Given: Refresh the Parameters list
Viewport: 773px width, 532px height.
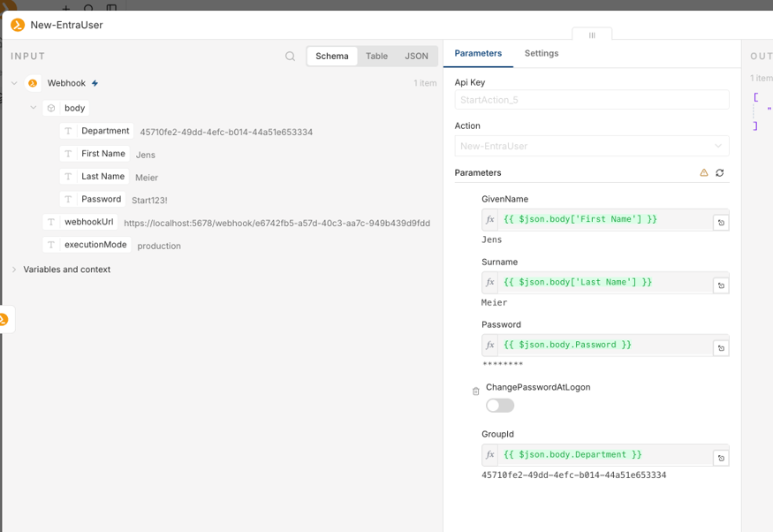Looking at the screenshot, I should [x=720, y=172].
